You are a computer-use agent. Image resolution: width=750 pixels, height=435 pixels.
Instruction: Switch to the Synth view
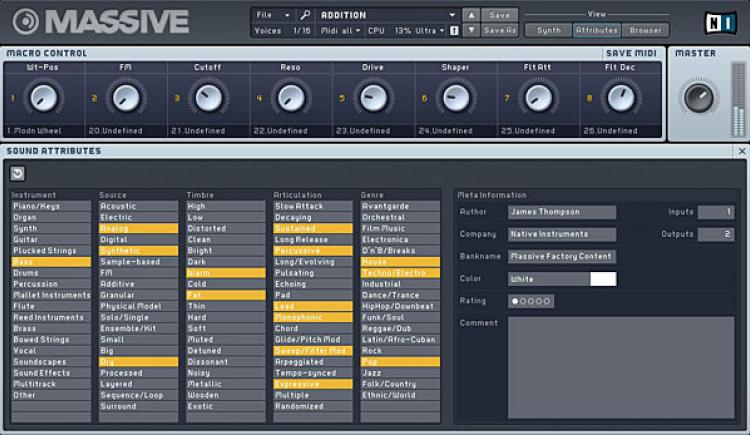pyautogui.click(x=549, y=30)
